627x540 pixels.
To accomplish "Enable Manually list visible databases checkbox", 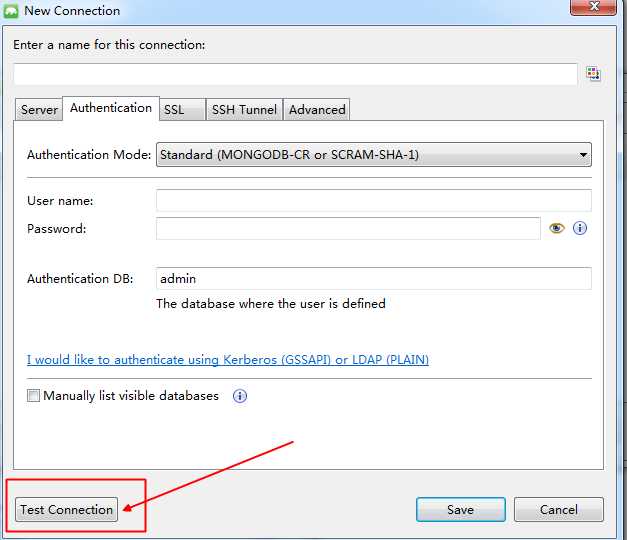I will (33, 396).
